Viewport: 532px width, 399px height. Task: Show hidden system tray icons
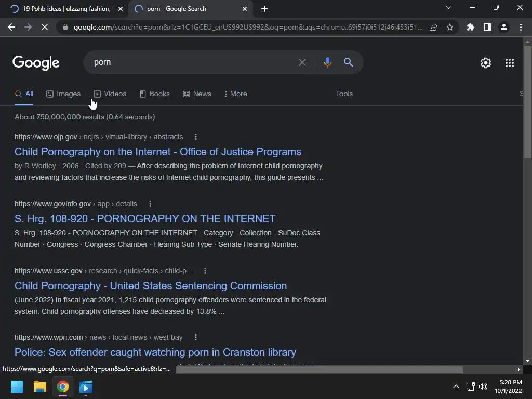[456, 387]
